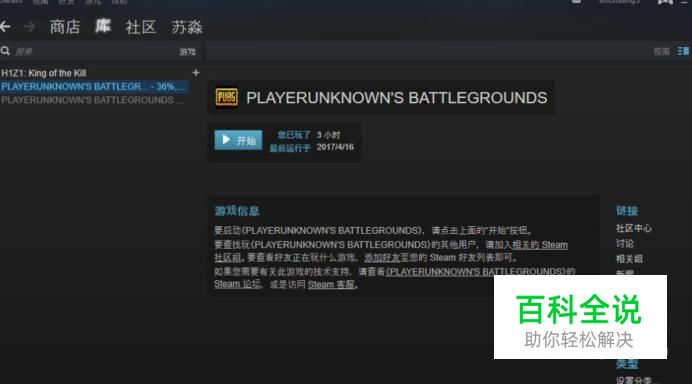Click the 您已玩了 label

[294, 135]
